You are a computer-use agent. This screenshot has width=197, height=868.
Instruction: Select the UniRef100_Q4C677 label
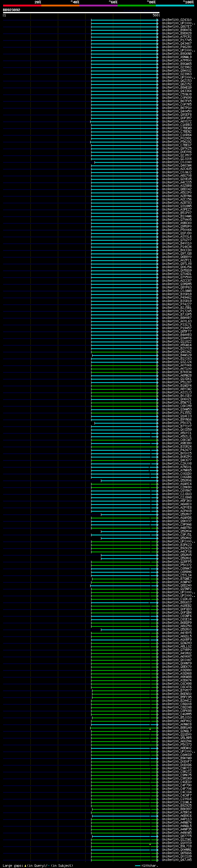coord(176,460)
